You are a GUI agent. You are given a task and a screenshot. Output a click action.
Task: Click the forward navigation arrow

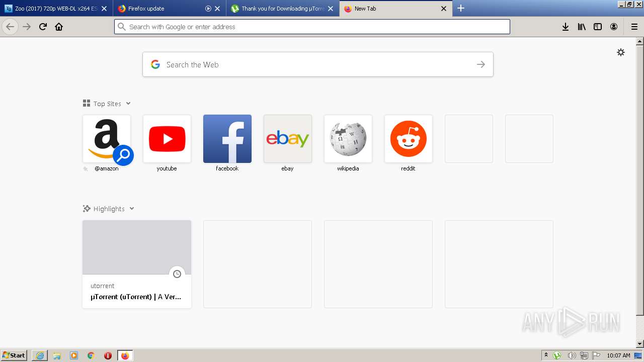click(x=27, y=27)
